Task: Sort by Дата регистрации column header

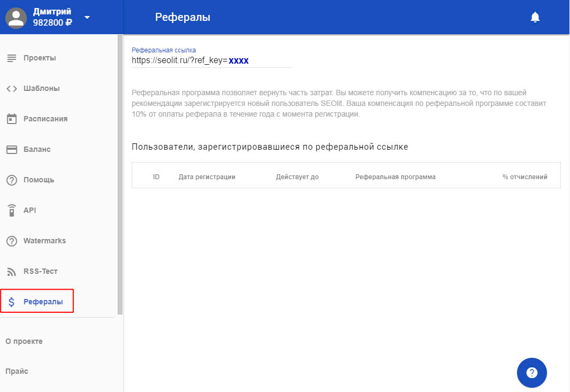Action: [207, 177]
